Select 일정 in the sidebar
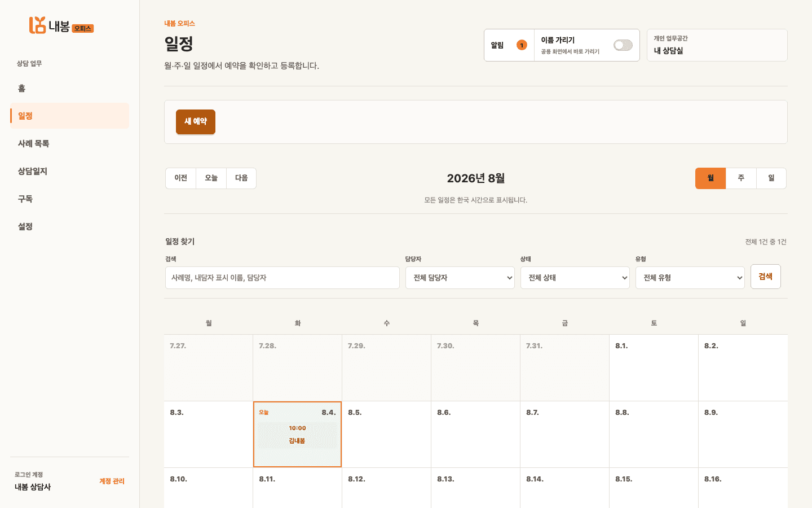This screenshot has width=812, height=508. [69, 116]
